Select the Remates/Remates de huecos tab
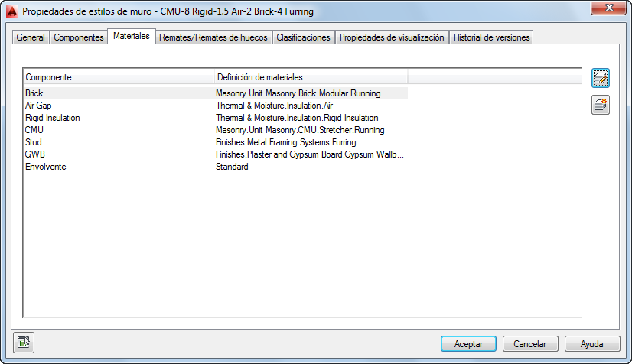The height and width of the screenshot is (364, 632). click(x=213, y=37)
